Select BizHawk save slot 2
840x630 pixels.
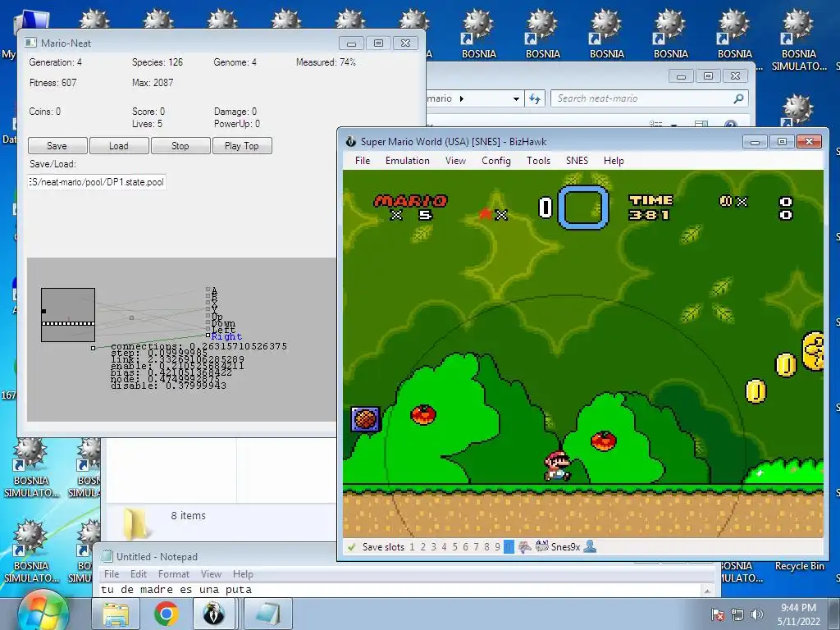point(422,547)
